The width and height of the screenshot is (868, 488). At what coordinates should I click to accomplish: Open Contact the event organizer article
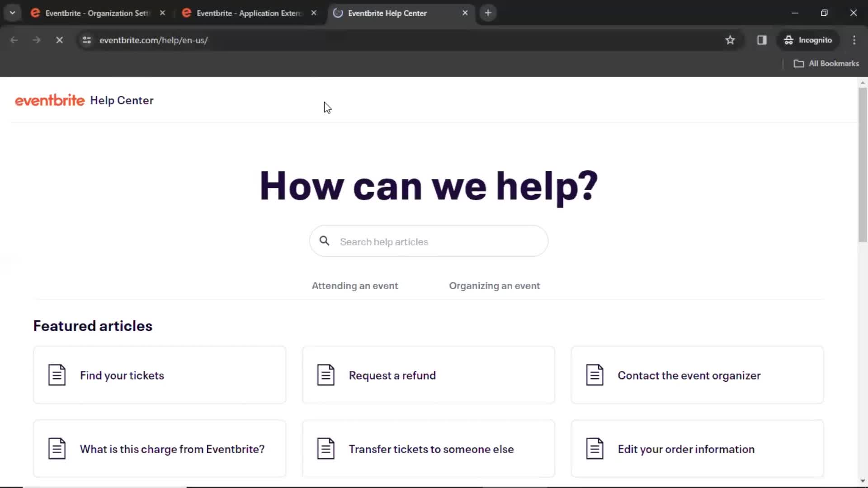point(697,375)
